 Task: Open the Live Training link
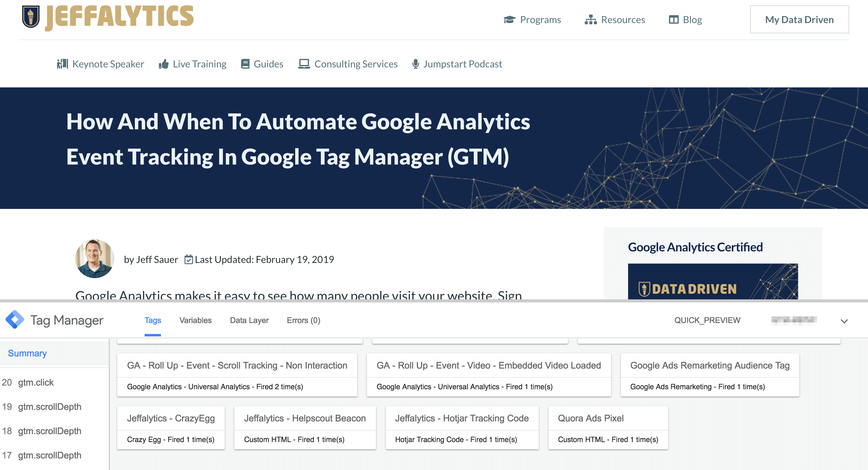[193, 64]
